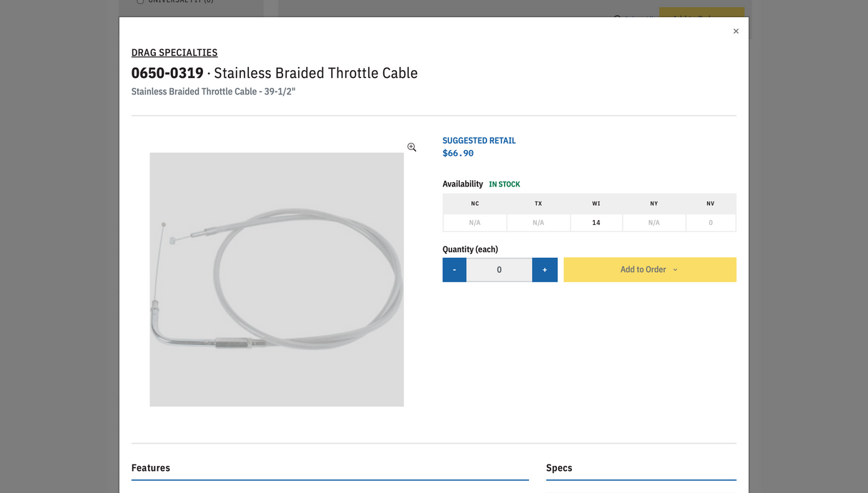Select the NC column header
Image resolution: width=868 pixels, height=493 pixels.
click(x=475, y=204)
